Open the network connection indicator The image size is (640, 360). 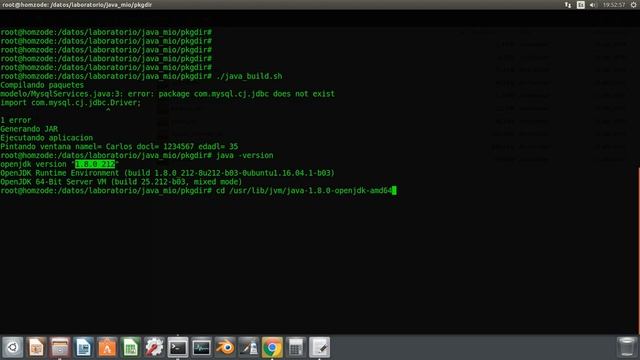[568, 5]
